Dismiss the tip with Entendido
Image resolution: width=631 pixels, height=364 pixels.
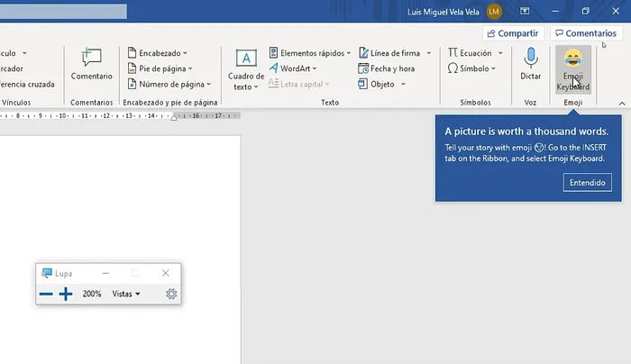coord(587,183)
